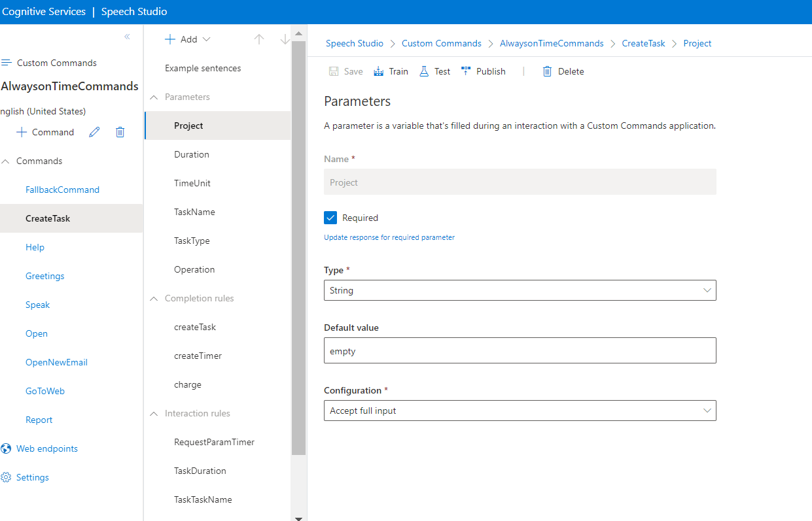
Task: Move parameter up with the arrow icon
Action: tap(259, 39)
